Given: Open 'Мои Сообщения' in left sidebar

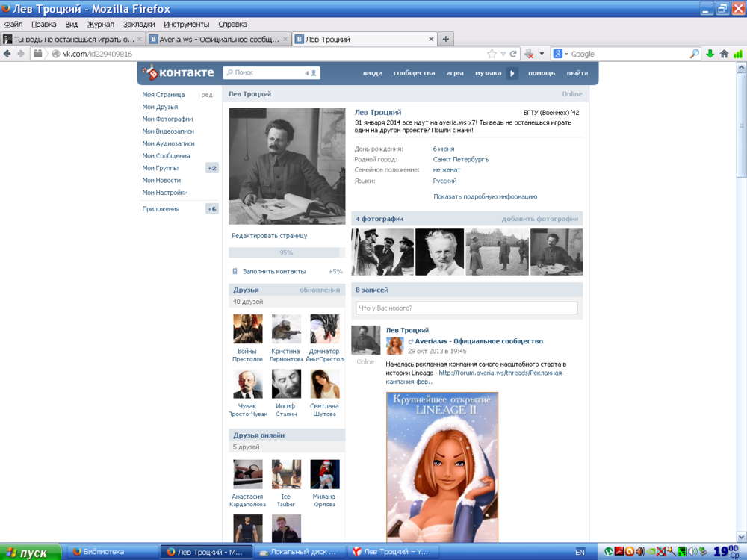Looking at the screenshot, I should coord(166,156).
